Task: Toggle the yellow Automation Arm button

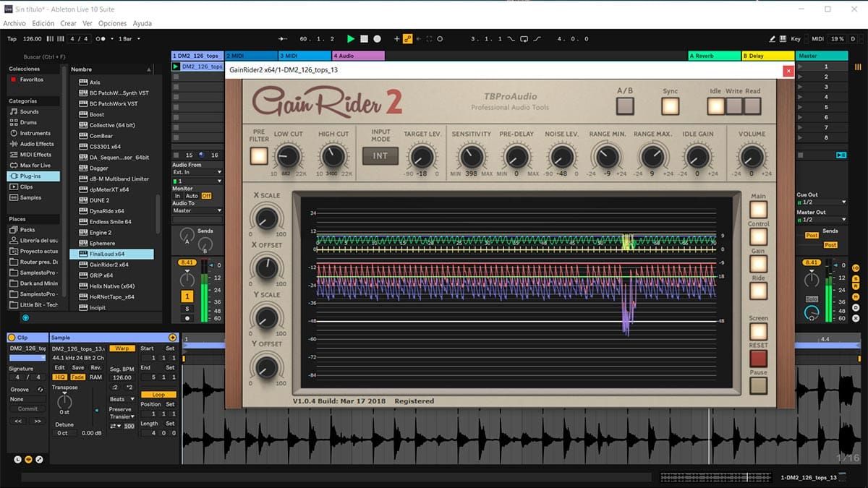Action: [408, 38]
